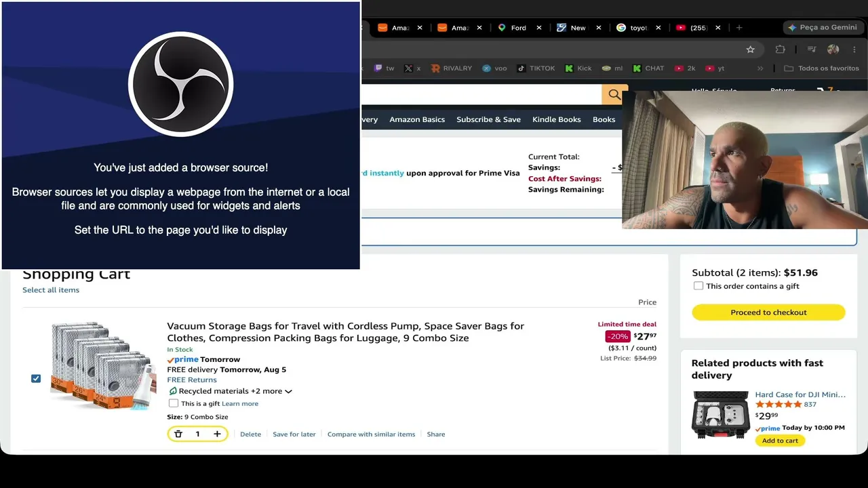Open the Kick bookmark

coord(578,68)
